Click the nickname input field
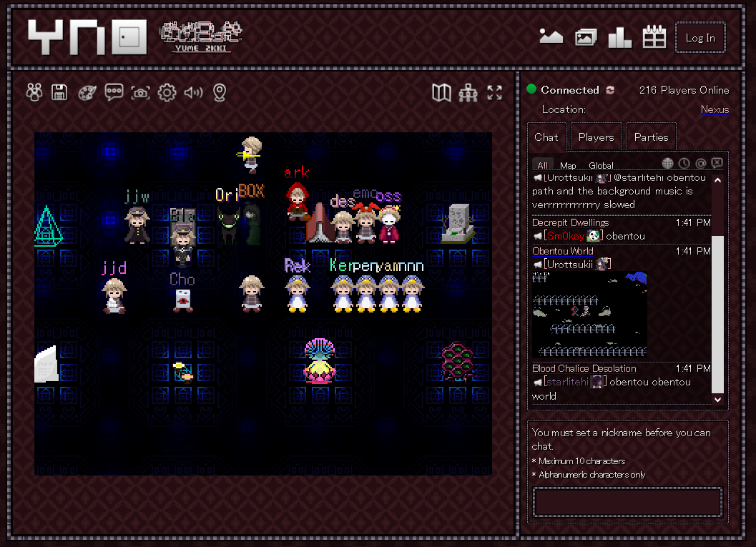 [x=627, y=502]
